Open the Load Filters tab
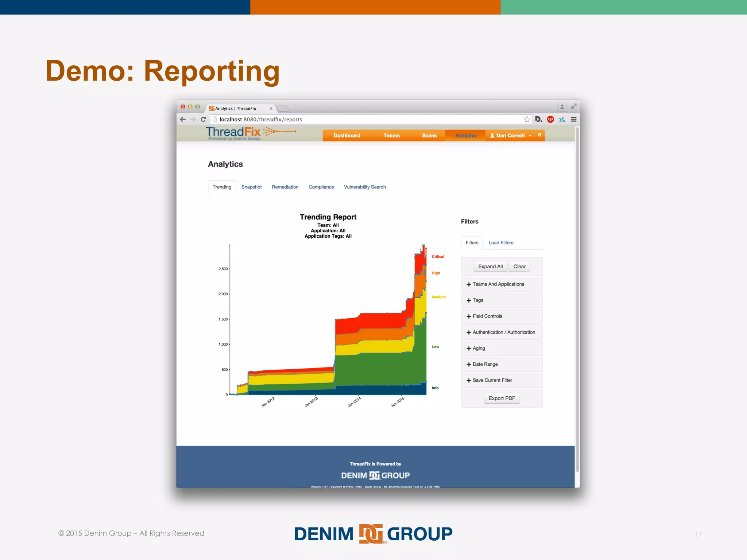The width and height of the screenshot is (747, 560). [501, 243]
